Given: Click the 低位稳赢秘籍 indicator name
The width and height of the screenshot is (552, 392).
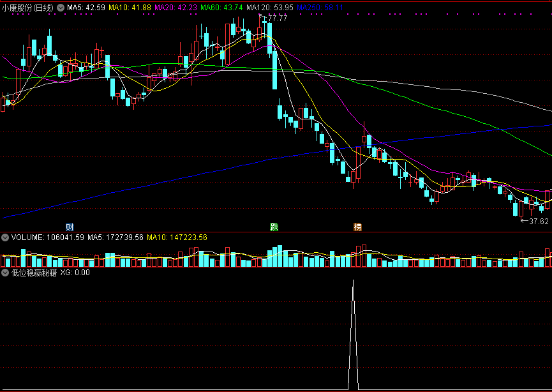Looking at the screenshot, I should 34,273.
